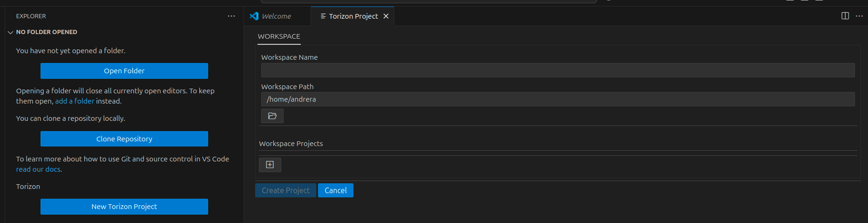Click the Create Project button
The width and height of the screenshot is (868, 223).
pos(285,190)
